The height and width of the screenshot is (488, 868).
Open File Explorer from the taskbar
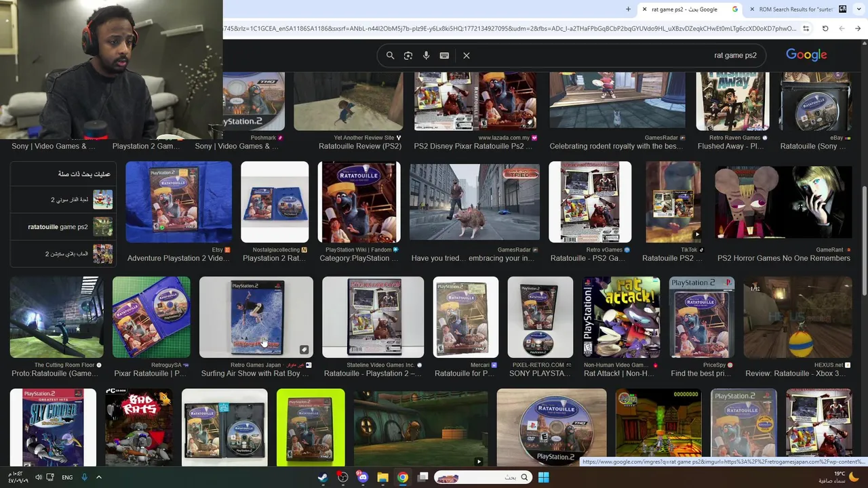[382, 477]
